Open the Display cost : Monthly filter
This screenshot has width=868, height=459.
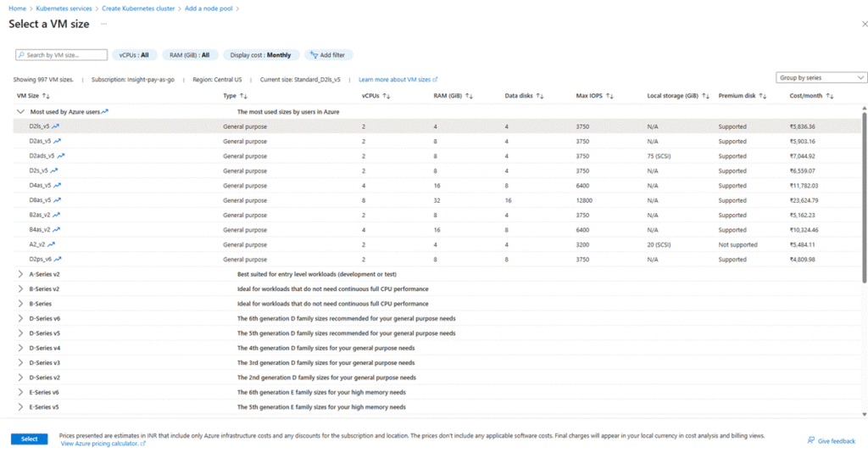pos(261,55)
